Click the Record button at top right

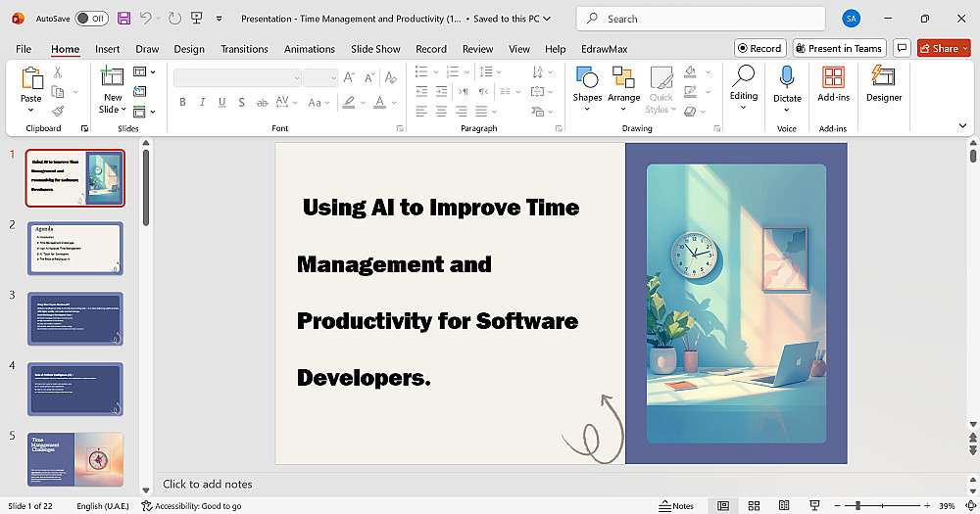(759, 48)
